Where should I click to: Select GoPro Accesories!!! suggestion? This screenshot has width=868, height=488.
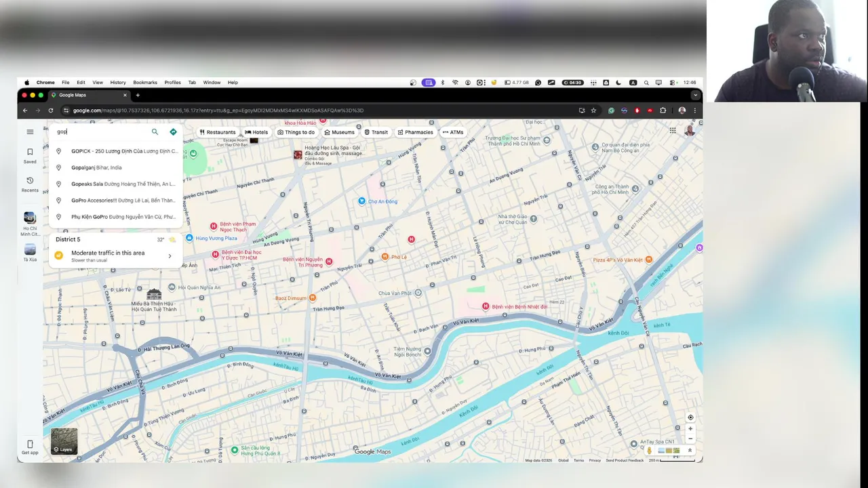[115, 201]
